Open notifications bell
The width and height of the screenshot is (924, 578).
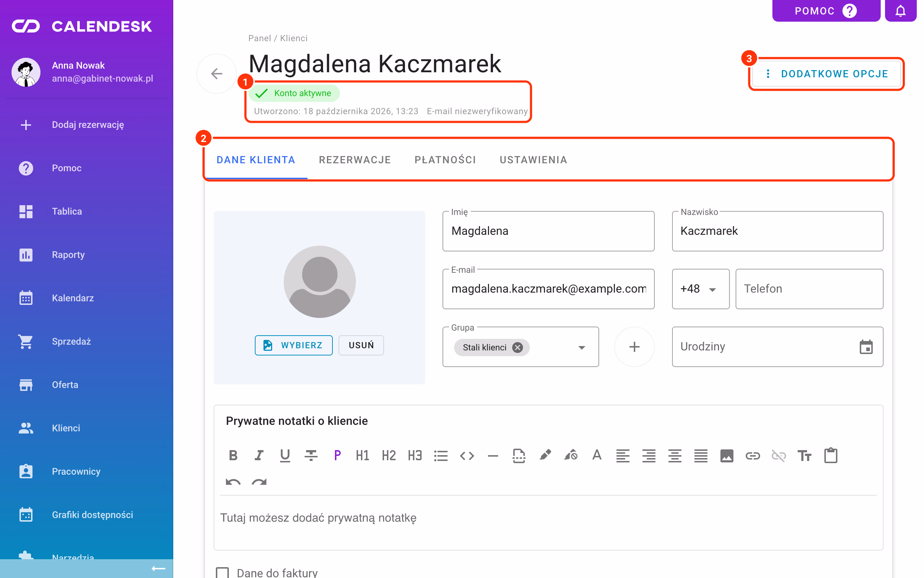tap(900, 11)
